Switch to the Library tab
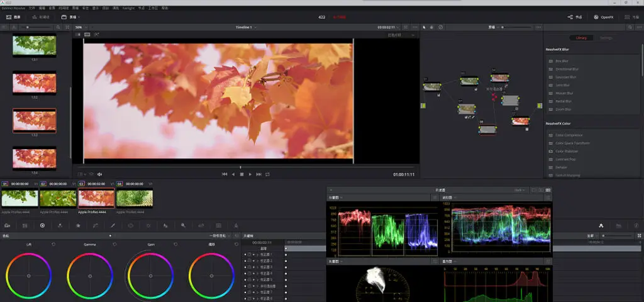This screenshot has width=644, height=302. 581,38
